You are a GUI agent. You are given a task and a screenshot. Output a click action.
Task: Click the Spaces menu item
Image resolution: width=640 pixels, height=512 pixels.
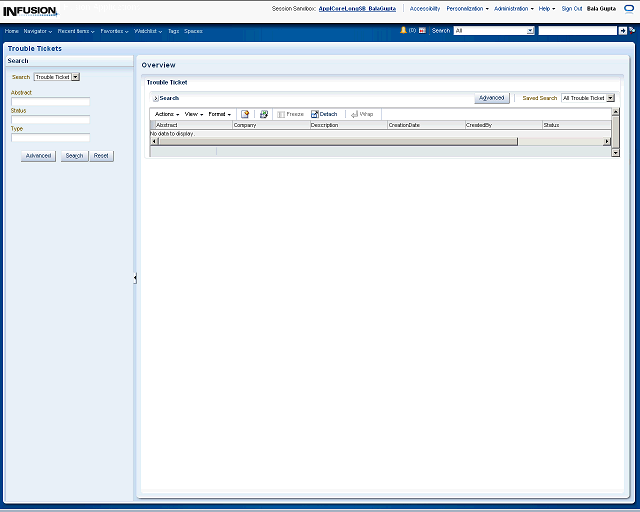click(x=193, y=31)
